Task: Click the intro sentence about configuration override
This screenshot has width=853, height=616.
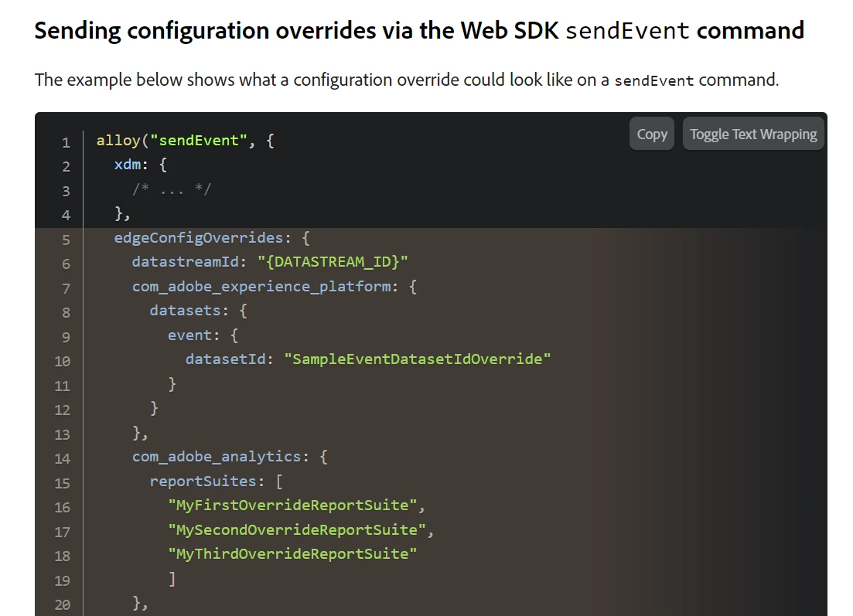Action: point(407,80)
